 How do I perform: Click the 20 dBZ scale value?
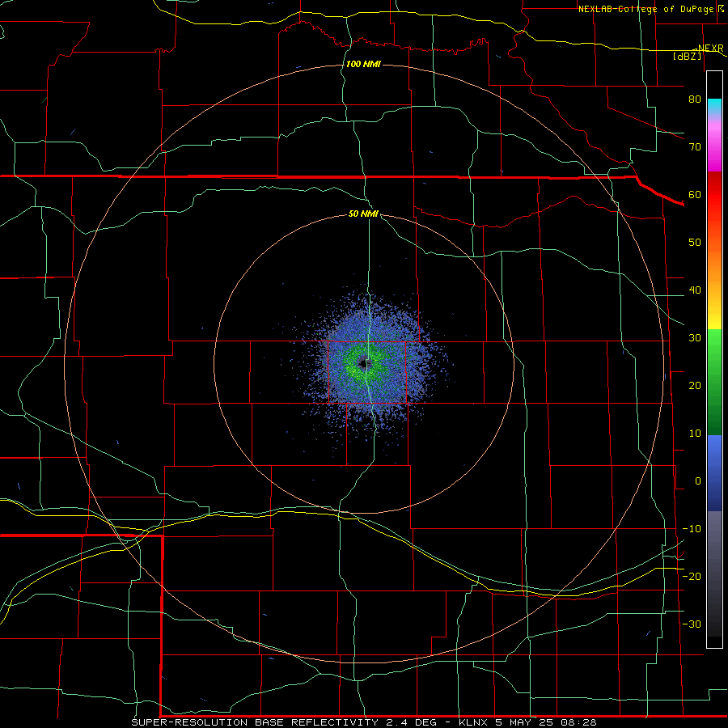(x=695, y=386)
